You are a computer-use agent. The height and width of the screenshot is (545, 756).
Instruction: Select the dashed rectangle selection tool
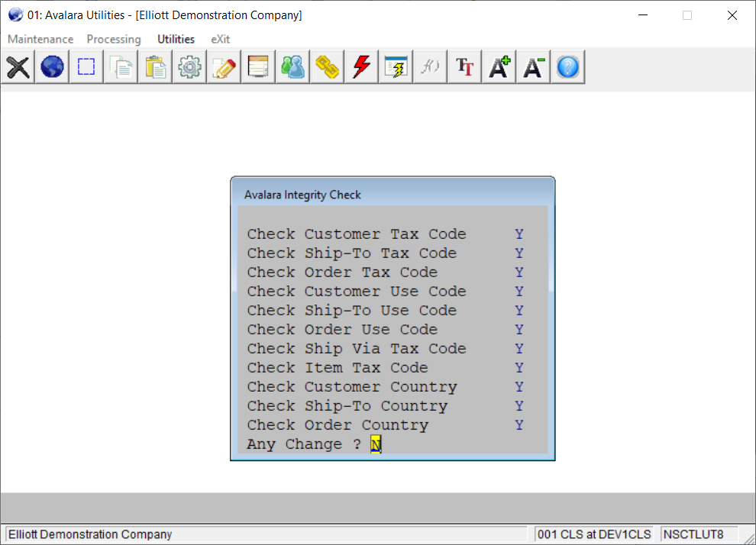coord(86,67)
